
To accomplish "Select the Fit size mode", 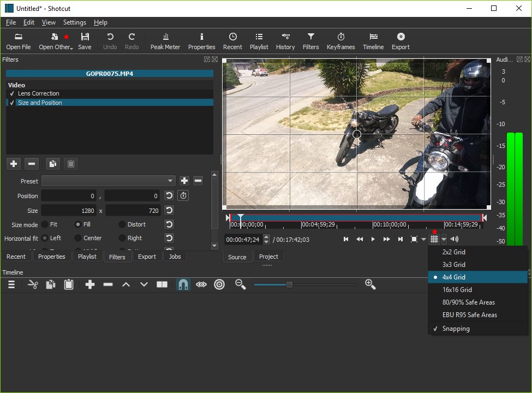I will pos(45,224).
